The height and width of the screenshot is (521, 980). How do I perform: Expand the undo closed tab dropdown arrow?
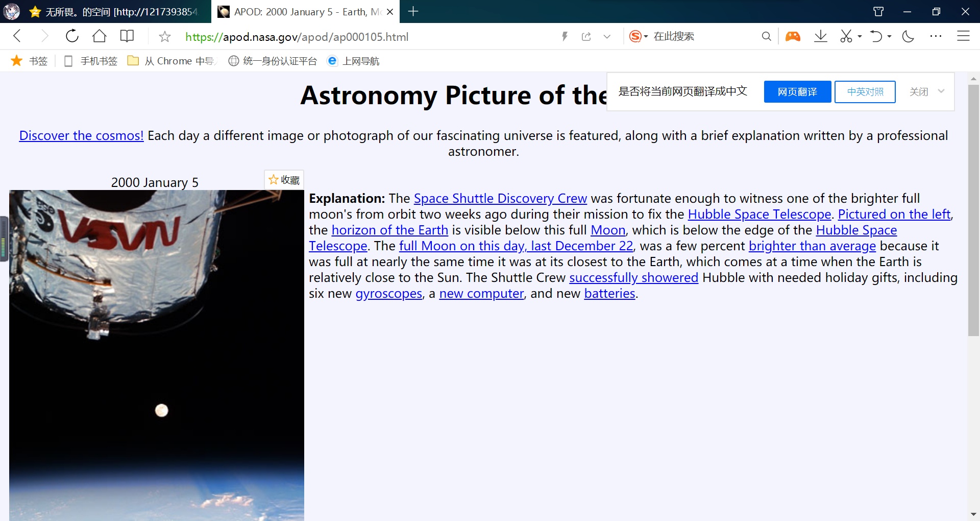889,37
